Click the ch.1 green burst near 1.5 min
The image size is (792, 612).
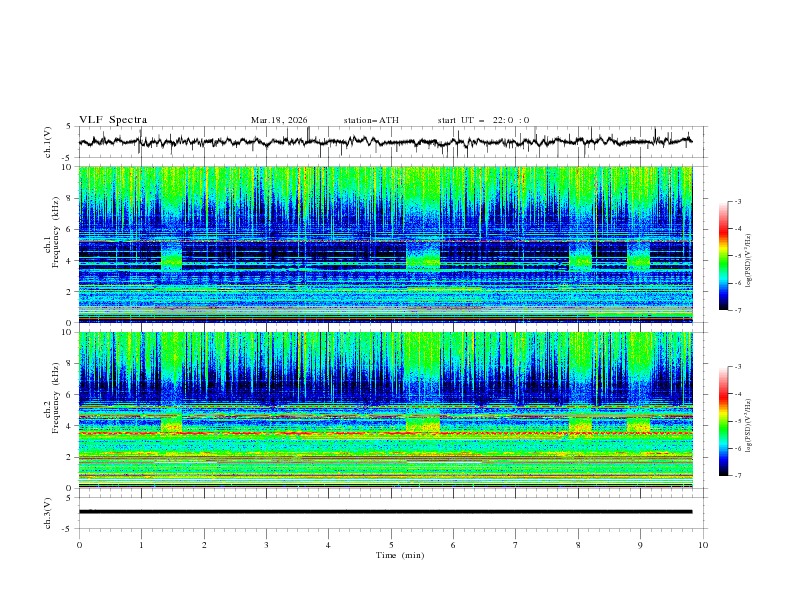(x=171, y=256)
